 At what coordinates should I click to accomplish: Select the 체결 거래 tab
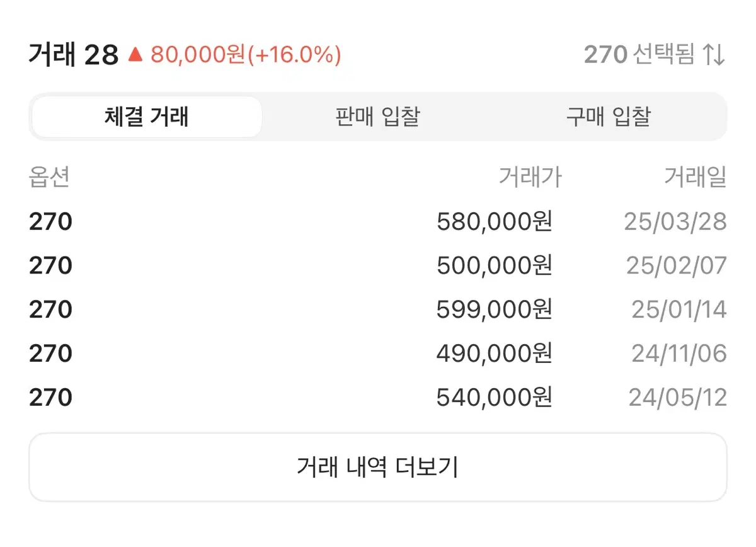click(147, 117)
